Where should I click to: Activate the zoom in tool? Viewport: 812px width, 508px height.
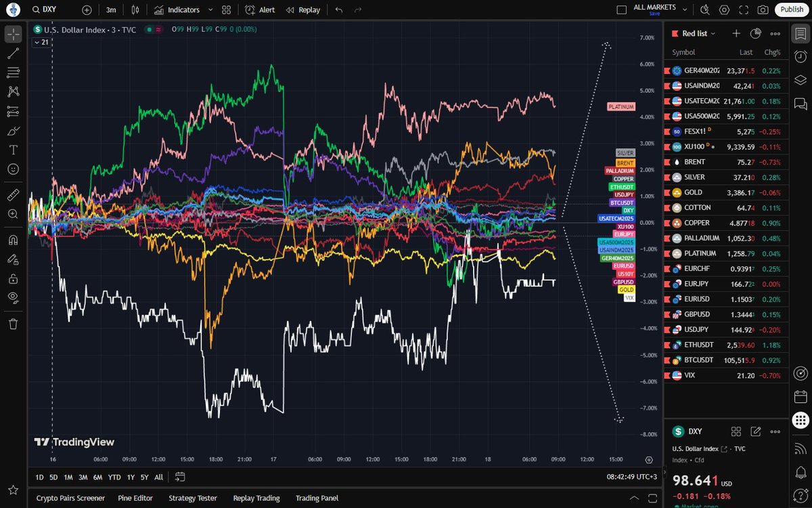(13, 213)
